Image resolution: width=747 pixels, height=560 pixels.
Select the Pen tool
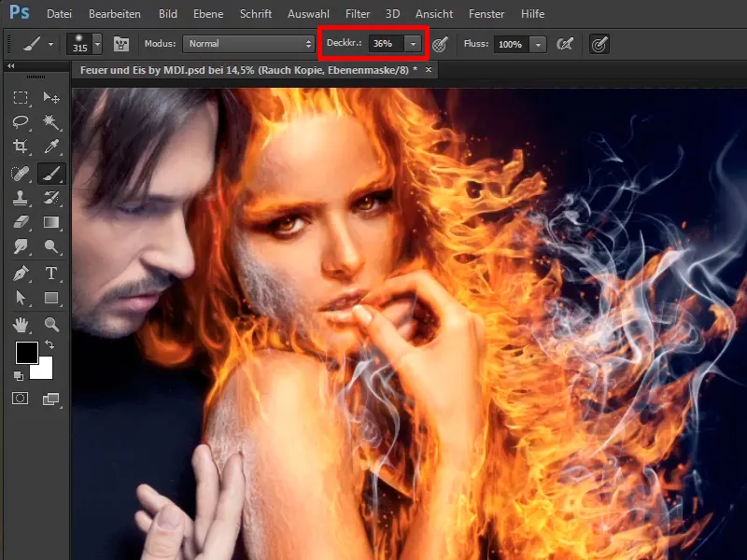(21, 273)
